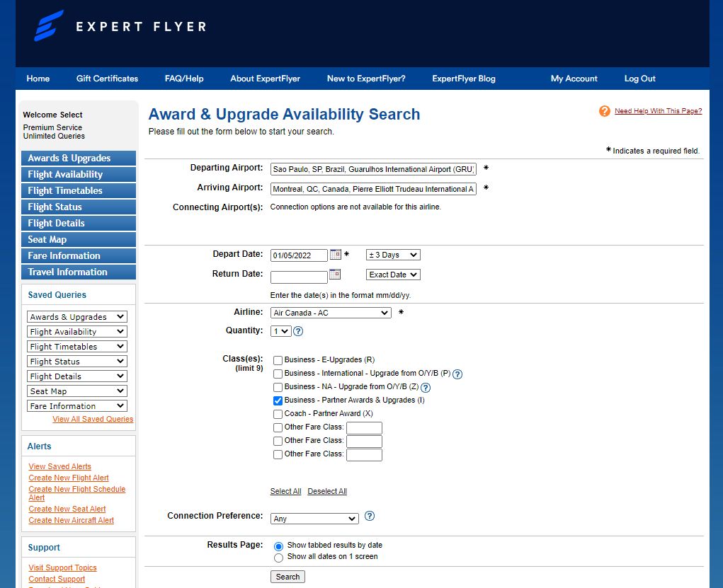Screen dimensions: 723x588
Task: Expand Seat Map saved queries dropdown
Action: 77,391
